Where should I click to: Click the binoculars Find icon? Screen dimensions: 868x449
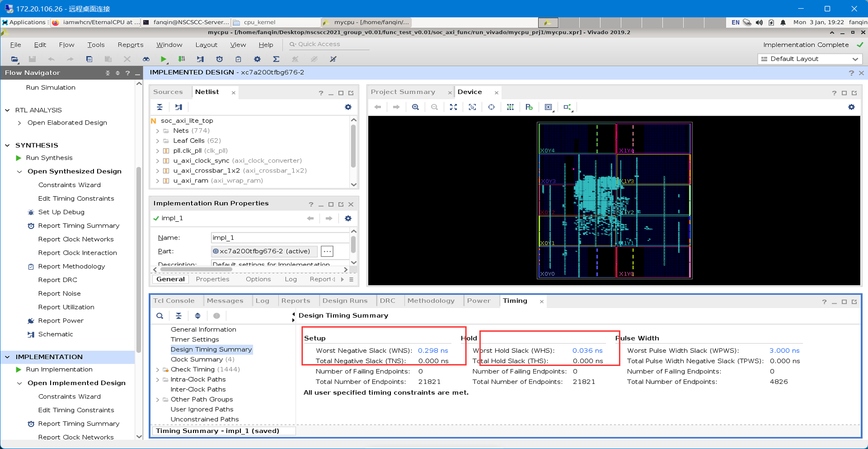[x=146, y=59]
